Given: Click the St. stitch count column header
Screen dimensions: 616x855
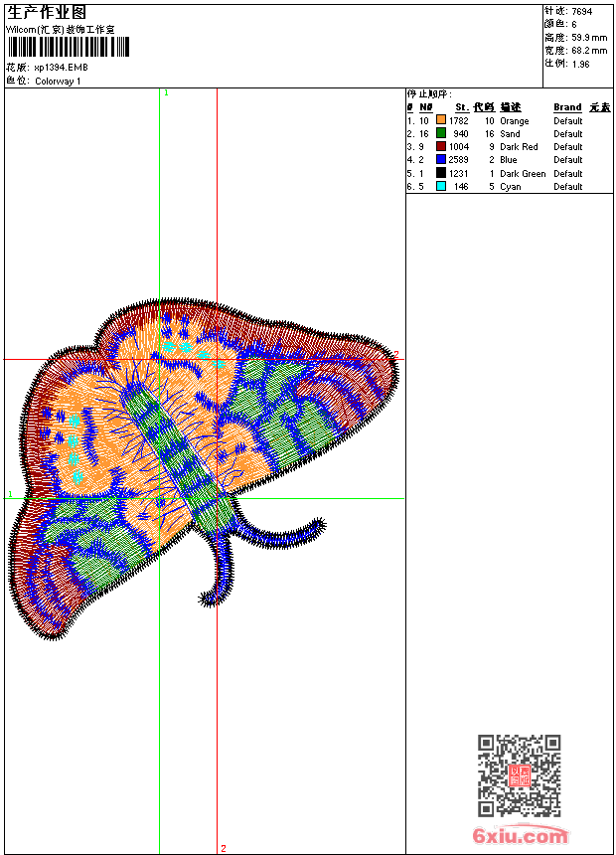Looking at the screenshot, I should [462, 107].
